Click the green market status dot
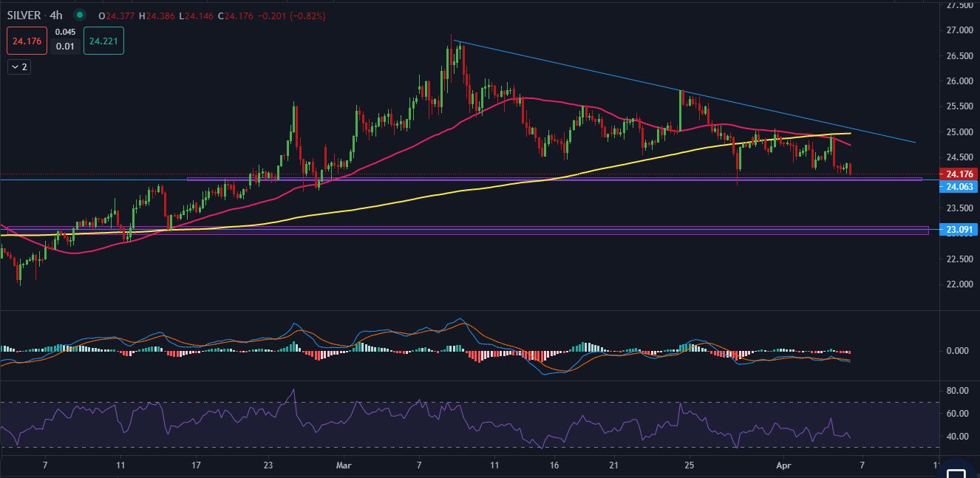Image resolution: width=980 pixels, height=478 pixels. (80, 15)
